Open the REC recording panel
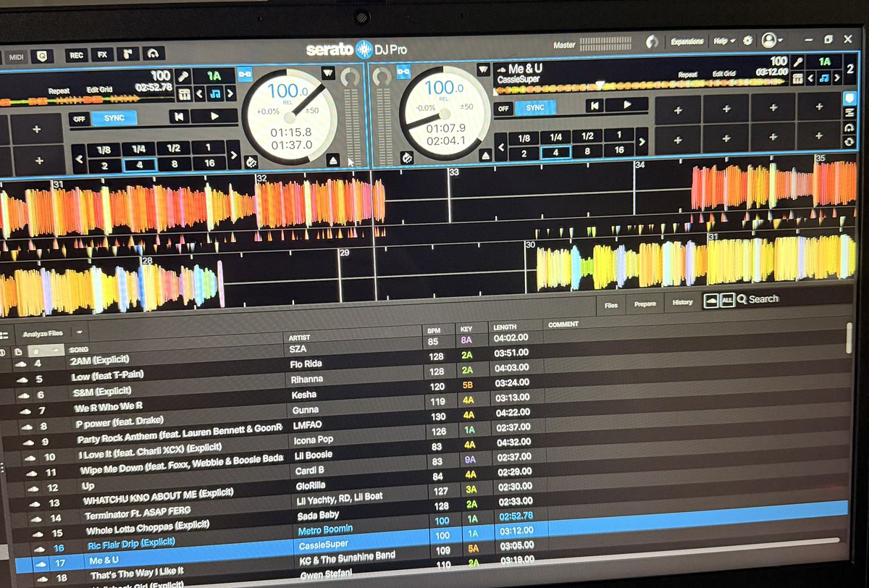Image resolution: width=869 pixels, height=588 pixels. [x=76, y=54]
